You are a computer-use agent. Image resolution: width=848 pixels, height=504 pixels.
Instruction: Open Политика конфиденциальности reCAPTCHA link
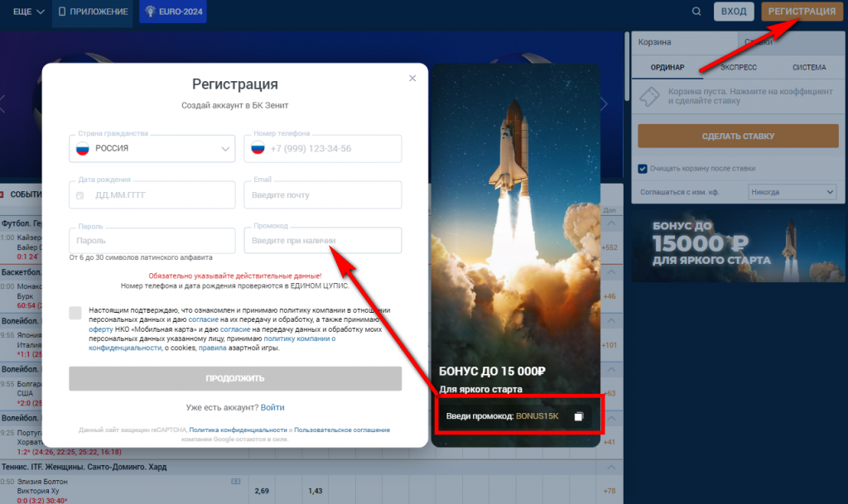[x=238, y=430]
